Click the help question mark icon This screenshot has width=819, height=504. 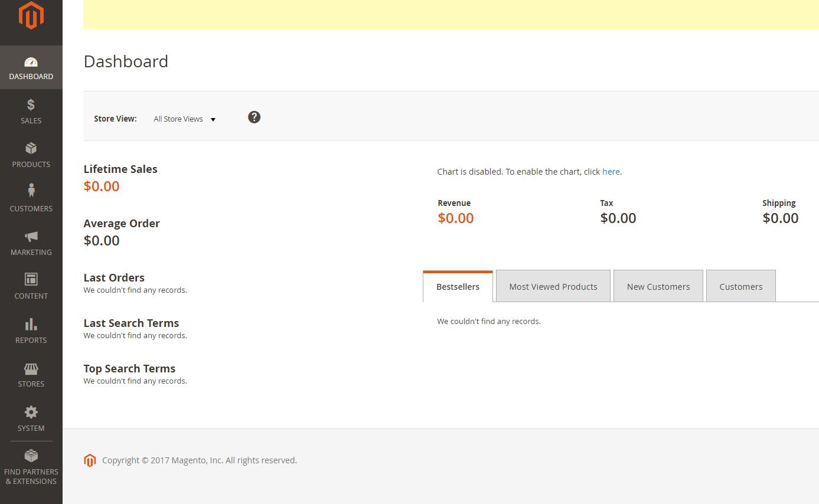254,117
